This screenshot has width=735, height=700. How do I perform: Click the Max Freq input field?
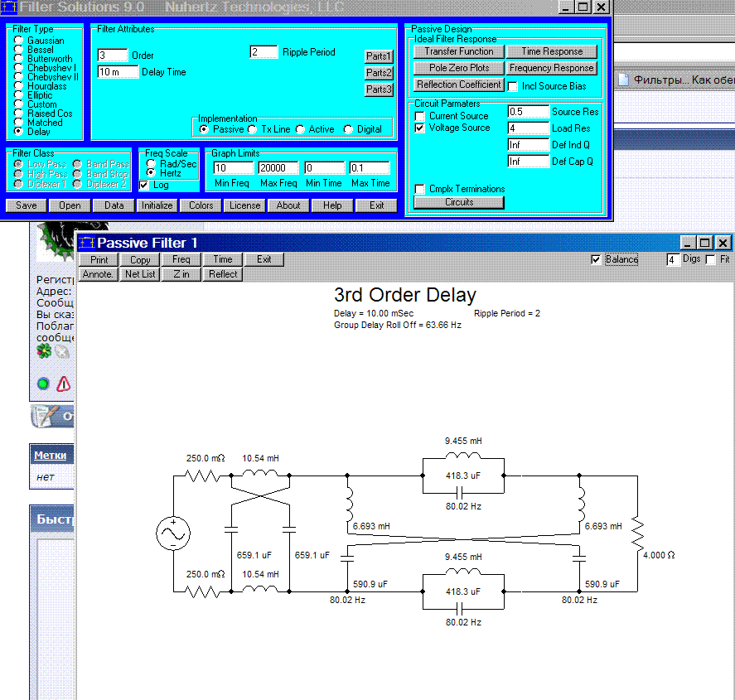pos(278,168)
